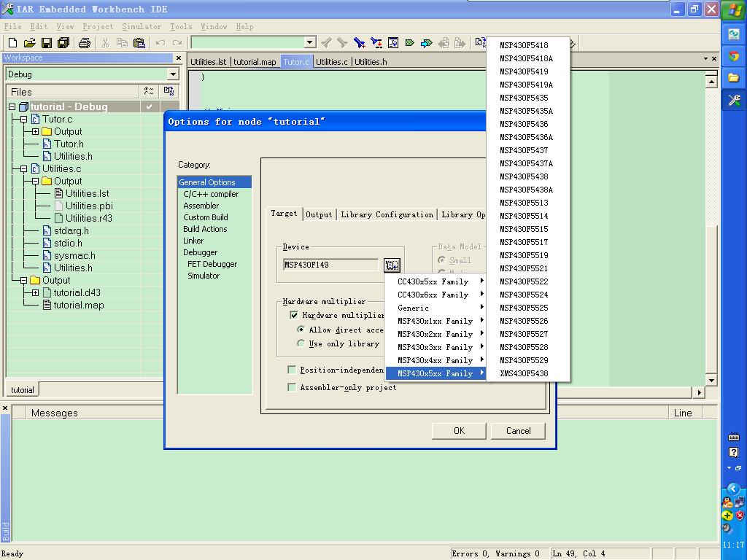The height and width of the screenshot is (560, 747).
Task: Click the Redo arrow icon
Action: (177, 43)
